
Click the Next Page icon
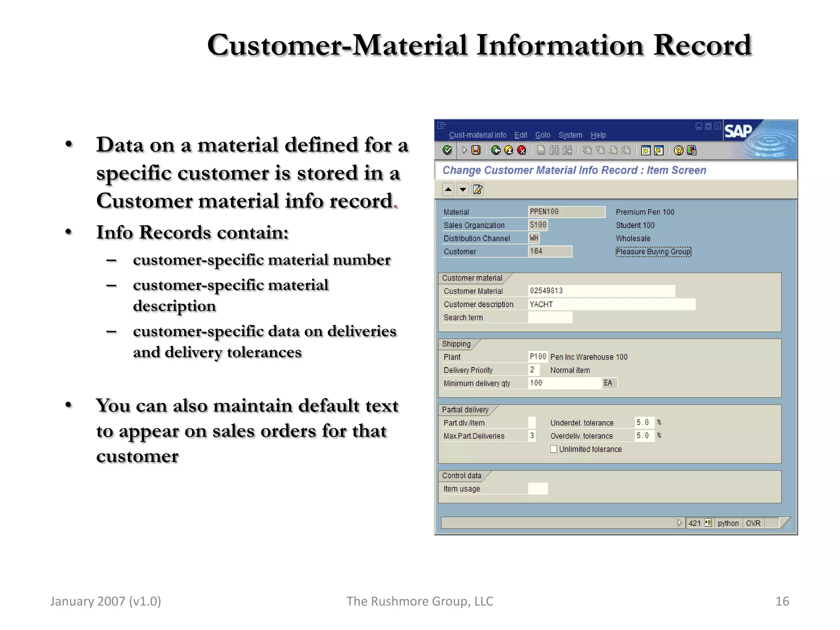613,150
